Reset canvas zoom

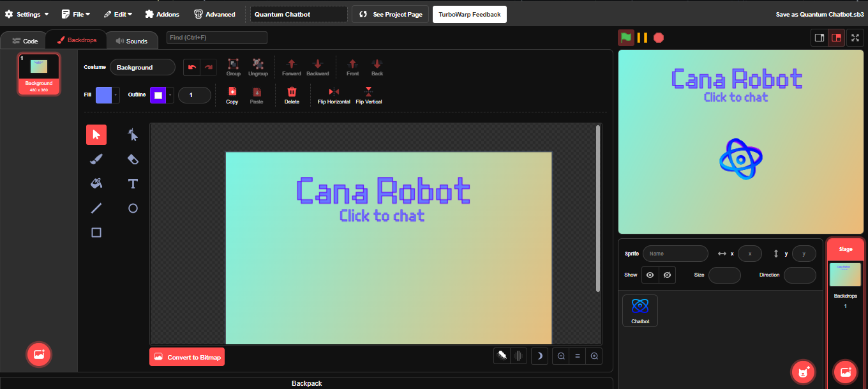pyautogui.click(x=578, y=356)
